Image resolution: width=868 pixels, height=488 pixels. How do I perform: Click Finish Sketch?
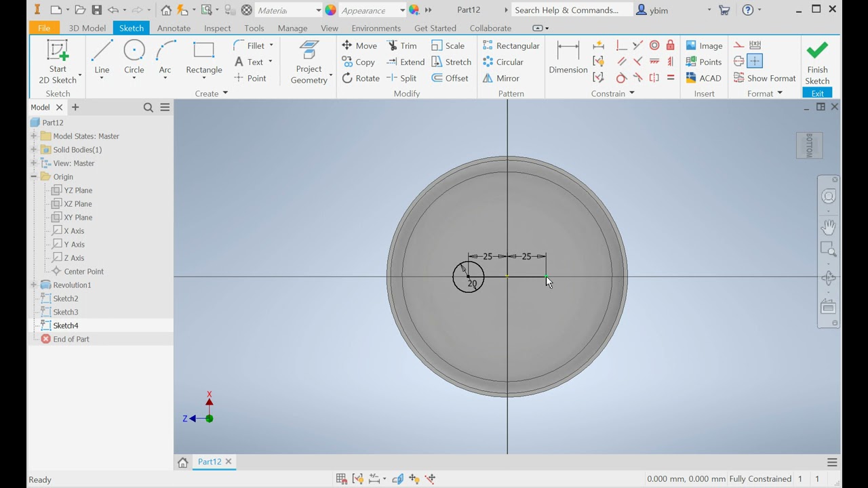tap(817, 62)
